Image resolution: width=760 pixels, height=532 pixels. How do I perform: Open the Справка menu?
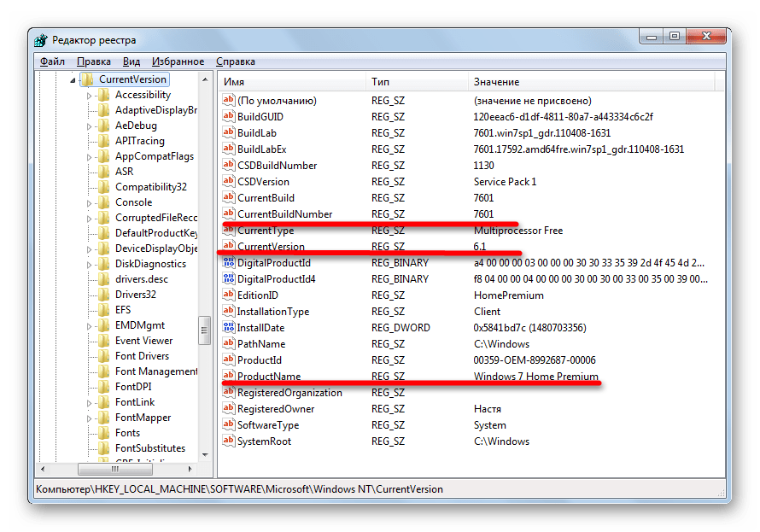[236, 61]
